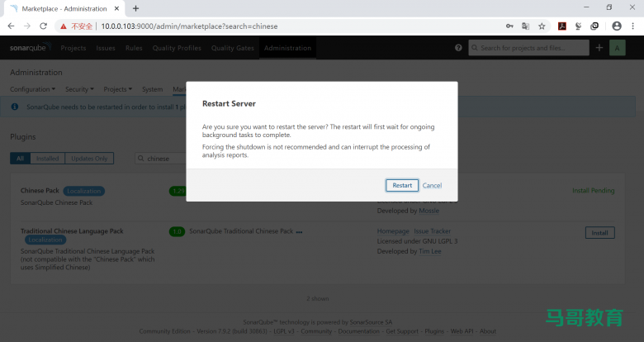Focus the projects and files search box
This screenshot has width=644, height=342.
click(x=529, y=48)
